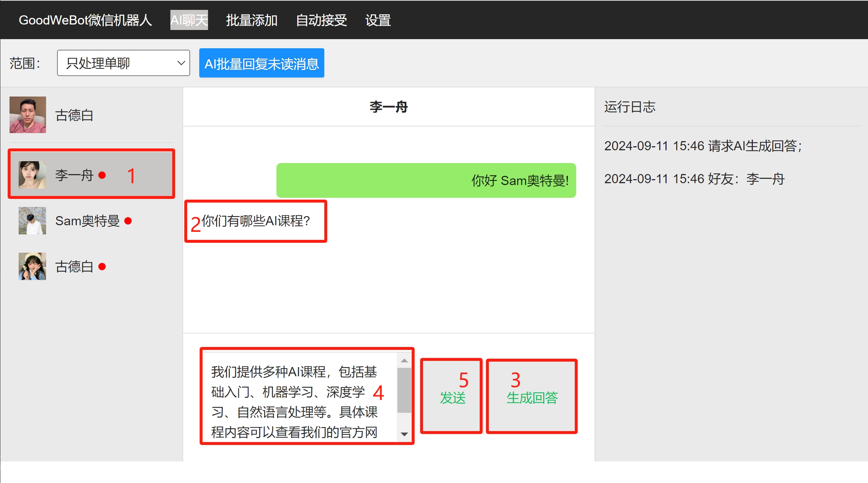The image size is (868, 483).
Task: Open 自动接受 menu item
Action: click(321, 20)
